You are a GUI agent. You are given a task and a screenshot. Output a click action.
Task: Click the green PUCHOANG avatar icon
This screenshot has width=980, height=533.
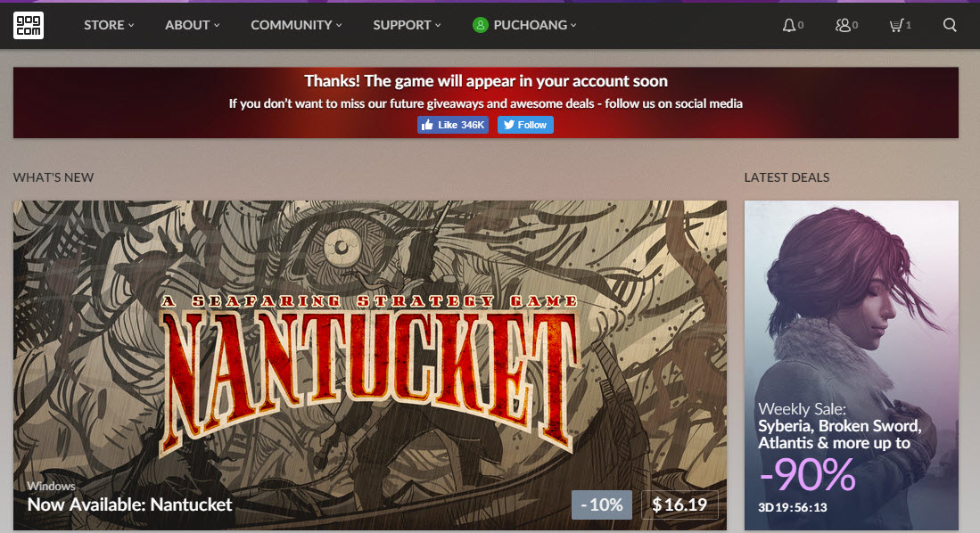coord(480,25)
